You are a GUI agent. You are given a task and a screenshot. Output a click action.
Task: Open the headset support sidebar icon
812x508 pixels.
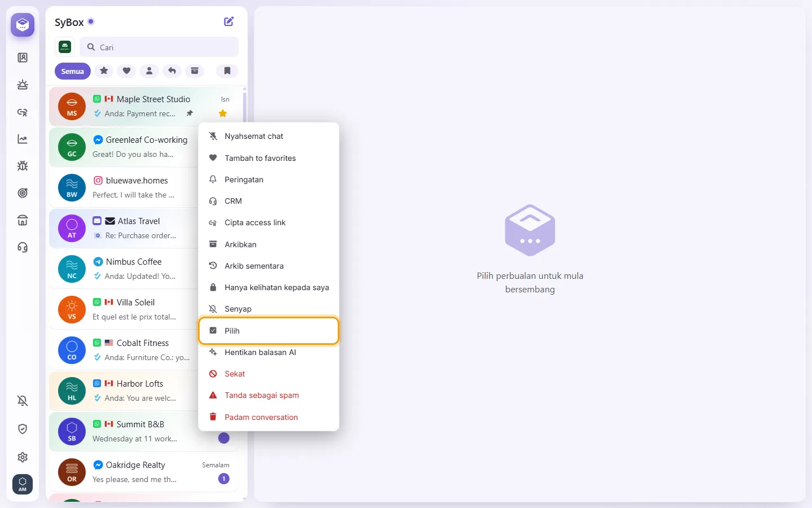(x=23, y=247)
